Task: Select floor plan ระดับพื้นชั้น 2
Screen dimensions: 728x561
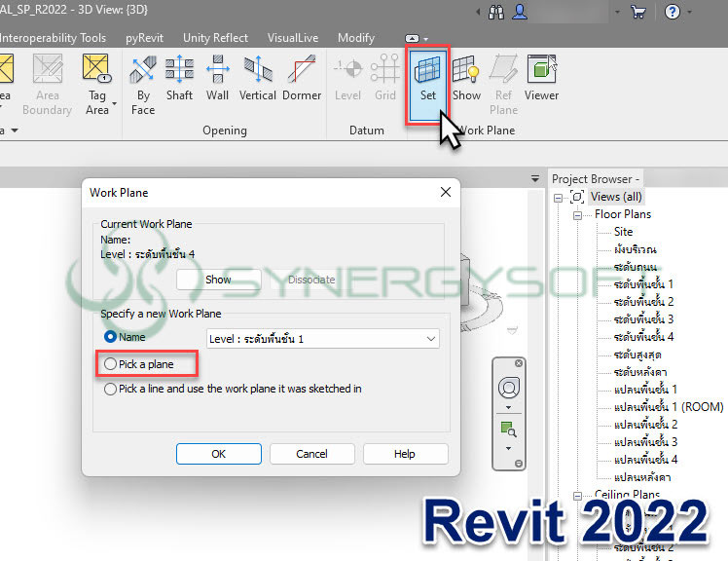Action: [x=643, y=301]
